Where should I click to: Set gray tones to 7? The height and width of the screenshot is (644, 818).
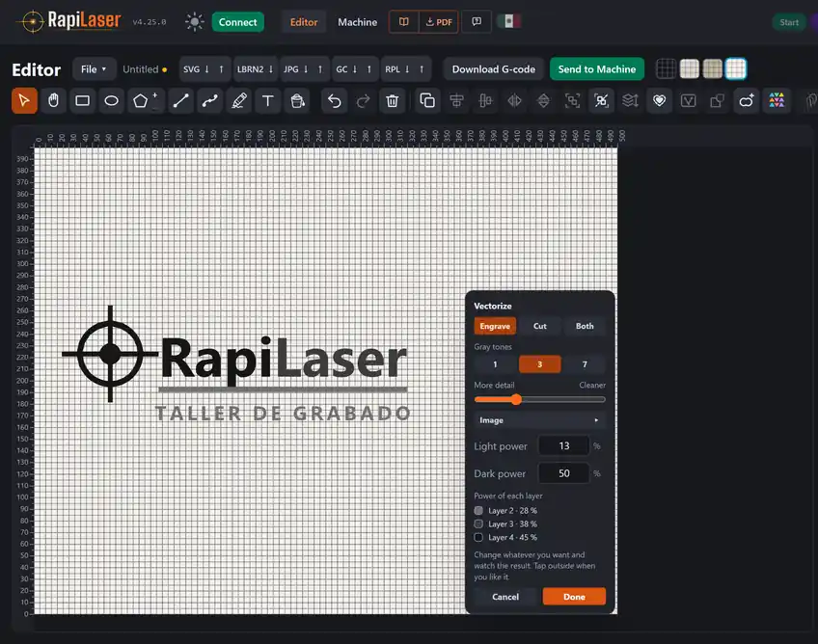(x=585, y=364)
